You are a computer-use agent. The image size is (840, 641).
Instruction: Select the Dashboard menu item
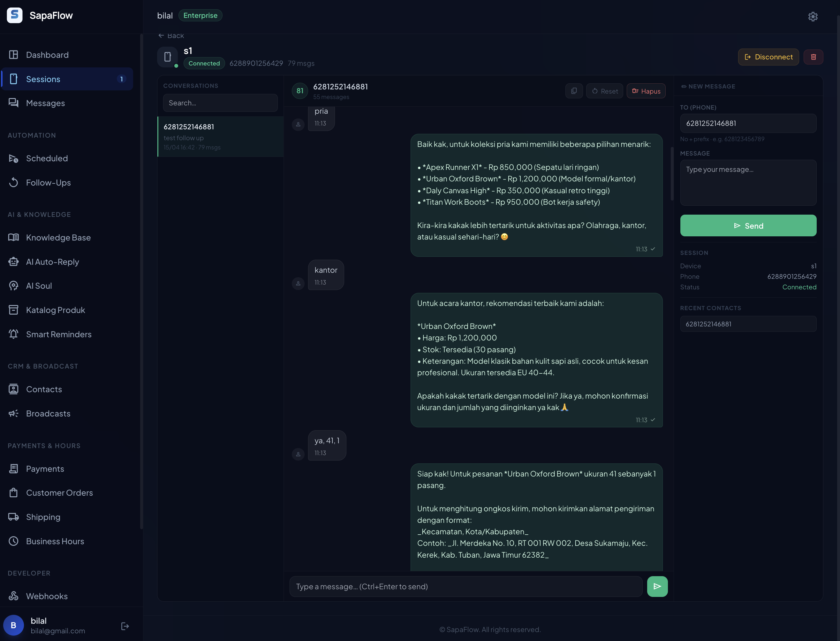47,55
